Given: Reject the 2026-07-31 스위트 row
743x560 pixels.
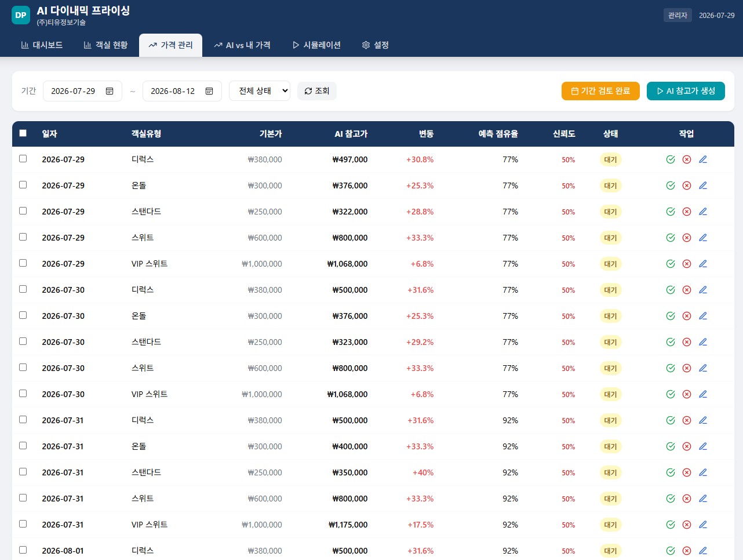Looking at the screenshot, I should click(687, 499).
